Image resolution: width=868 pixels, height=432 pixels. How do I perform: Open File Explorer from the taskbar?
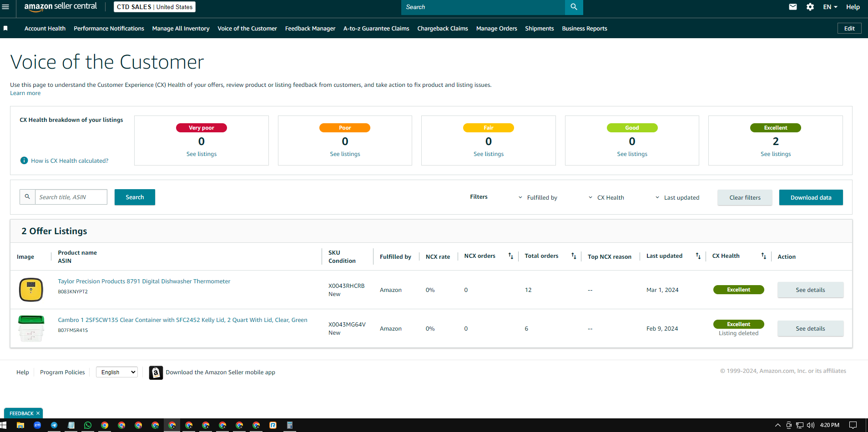tap(20, 425)
